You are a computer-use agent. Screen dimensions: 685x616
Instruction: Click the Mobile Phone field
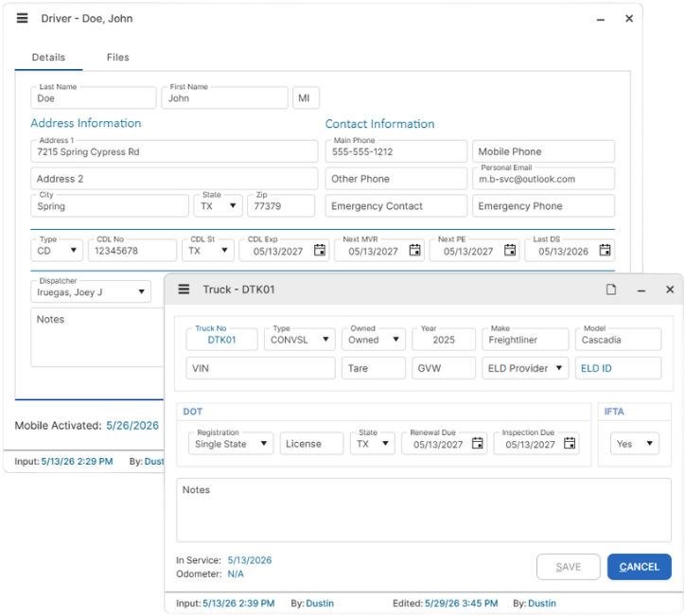coord(543,151)
